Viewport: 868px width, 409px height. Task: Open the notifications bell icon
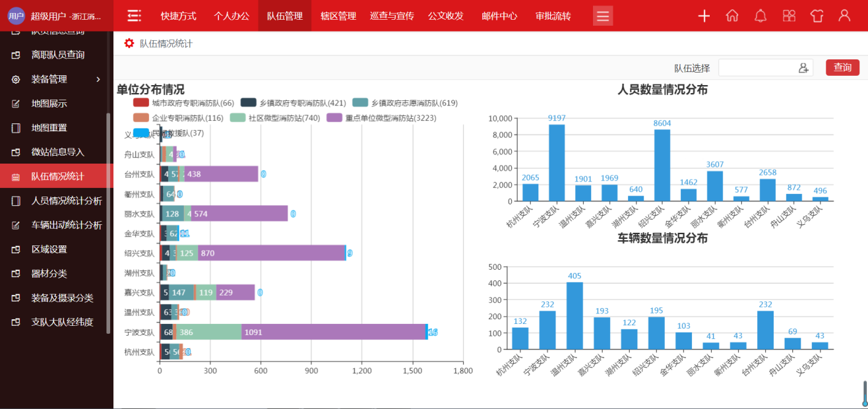pos(760,16)
